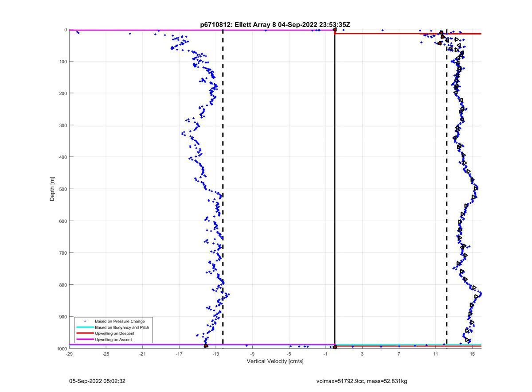Image resolution: width=532 pixels, height=392 pixels.
Task: Click the cyan line swatch in legend
Action: tap(85, 327)
